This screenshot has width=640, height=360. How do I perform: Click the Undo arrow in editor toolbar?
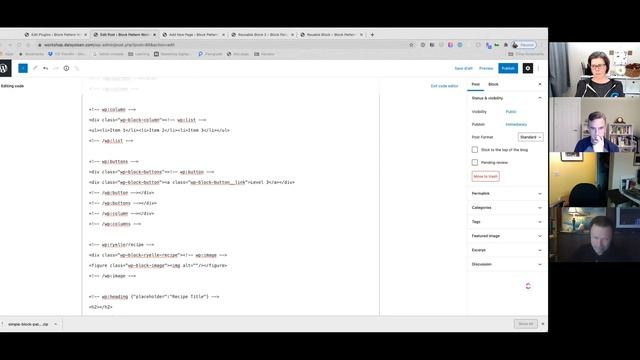tap(45, 68)
